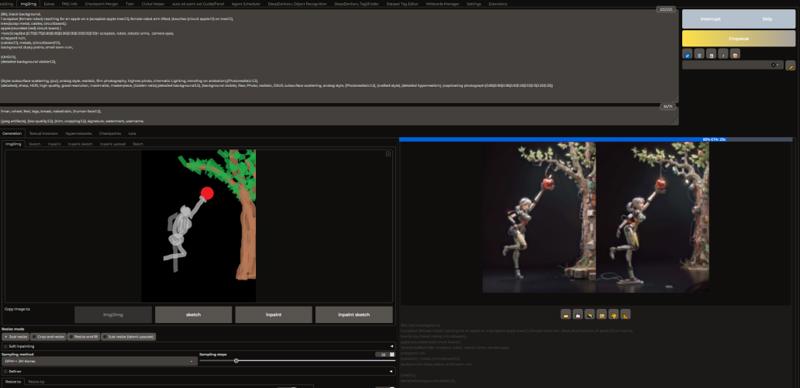The width and height of the screenshot is (800, 388).
Task: Click into the positive prompt text area
Action: (x=339, y=55)
